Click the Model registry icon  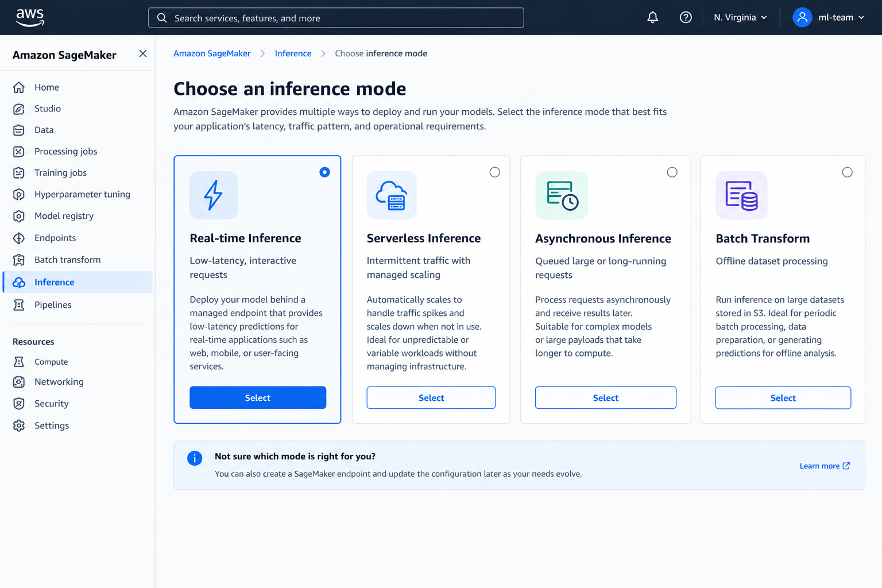coord(19,216)
